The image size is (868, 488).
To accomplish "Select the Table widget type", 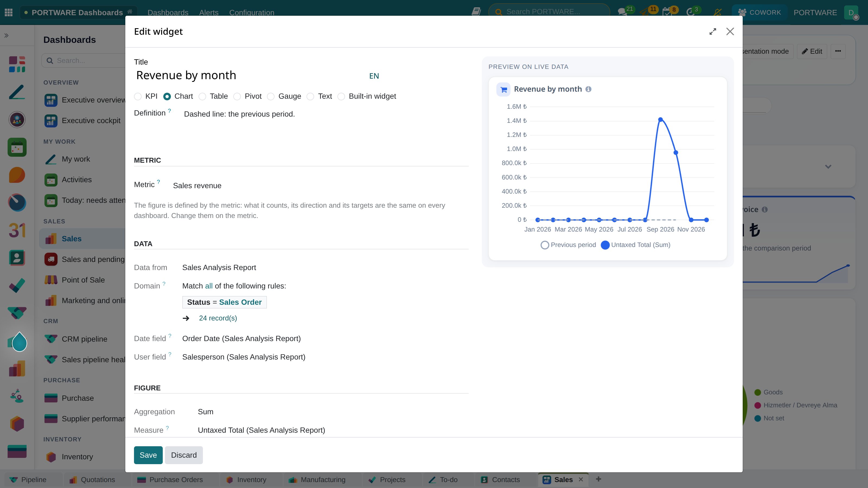I will point(202,96).
